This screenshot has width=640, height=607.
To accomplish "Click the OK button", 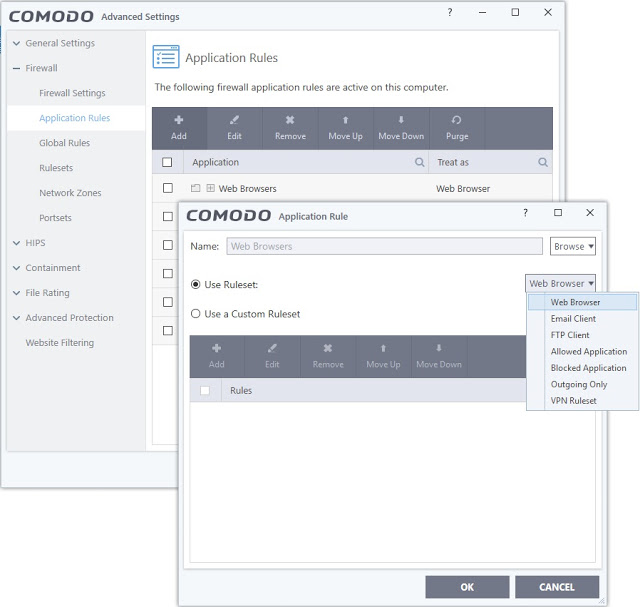I will point(467,587).
